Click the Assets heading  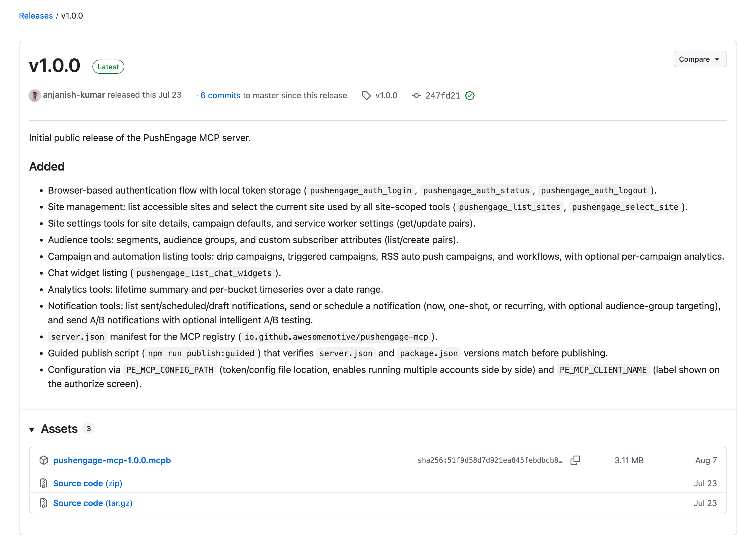[59, 428]
